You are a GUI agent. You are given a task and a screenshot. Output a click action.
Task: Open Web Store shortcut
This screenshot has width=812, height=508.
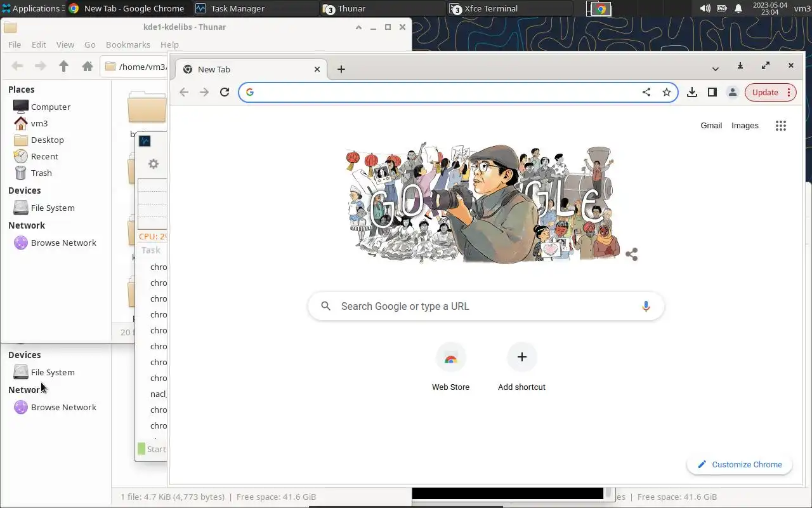[450, 368]
